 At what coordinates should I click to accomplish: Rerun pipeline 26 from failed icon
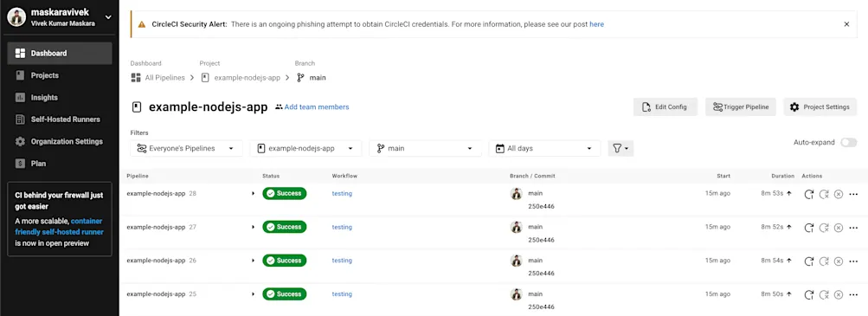(x=824, y=261)
